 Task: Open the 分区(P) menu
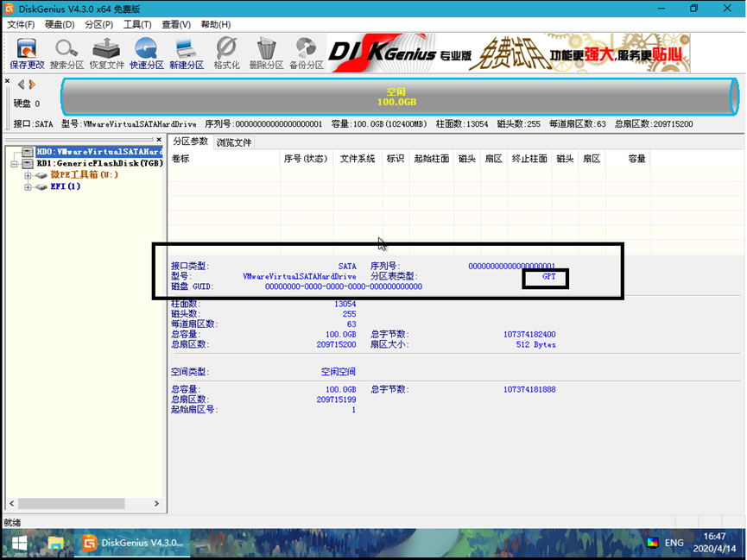(x=98, y=24)
